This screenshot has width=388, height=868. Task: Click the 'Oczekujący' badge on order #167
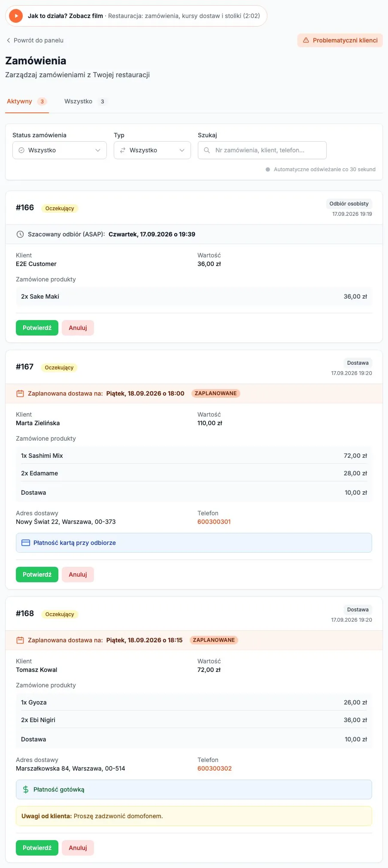[59, 368]
